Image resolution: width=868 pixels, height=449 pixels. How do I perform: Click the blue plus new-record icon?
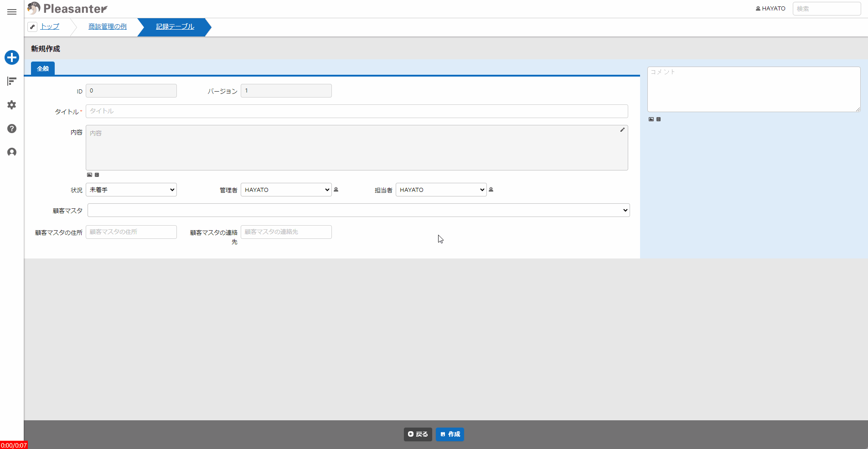12,57
